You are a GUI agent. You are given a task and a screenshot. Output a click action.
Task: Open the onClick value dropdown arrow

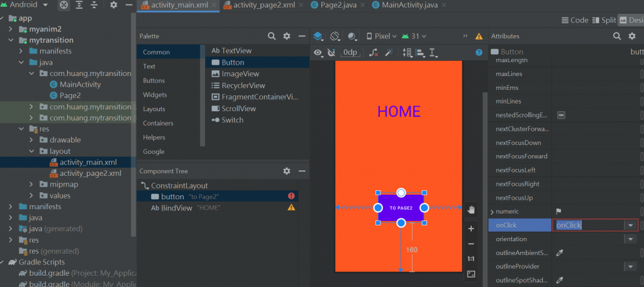(x=630, y=225)
